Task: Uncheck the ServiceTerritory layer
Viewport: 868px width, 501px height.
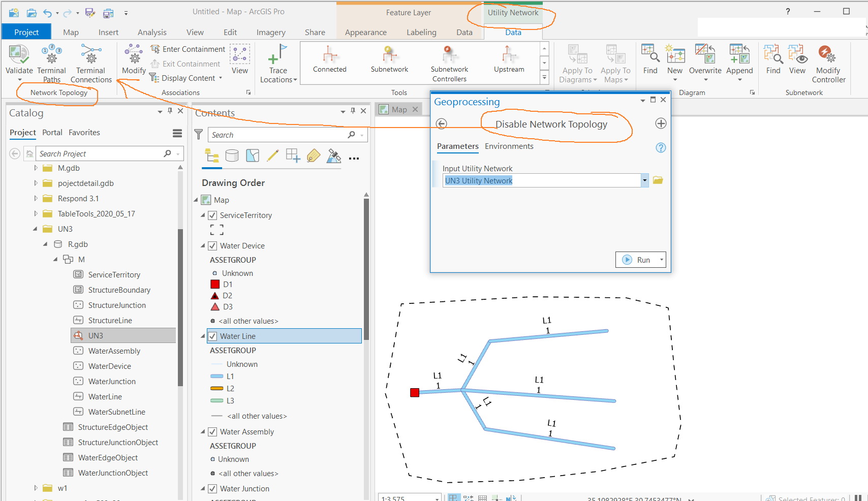Action: [212, 215]
